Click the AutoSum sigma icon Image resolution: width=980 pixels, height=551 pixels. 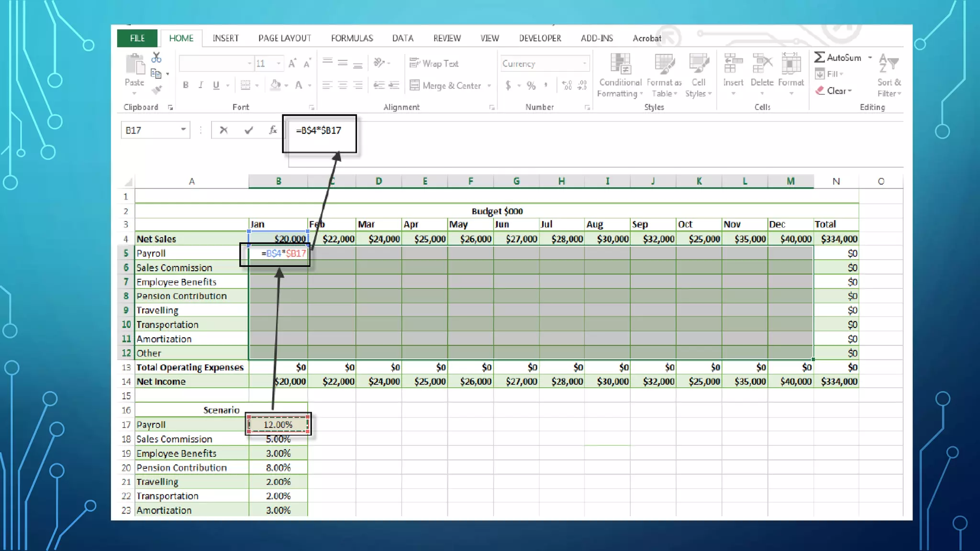pyautogui.click(x=819, y=57)
